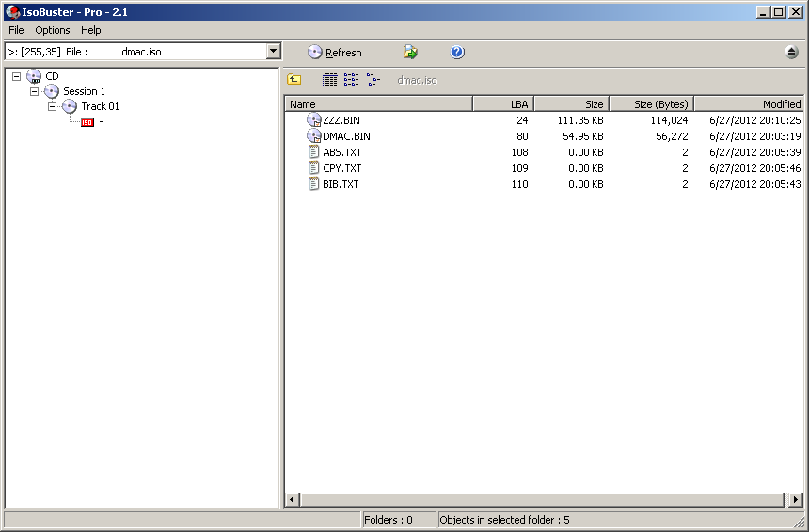This screenshot has height=532, width=809.
Task: Click modified date 6/27/2012 20:05:39
Action: [x=755, y=152]
